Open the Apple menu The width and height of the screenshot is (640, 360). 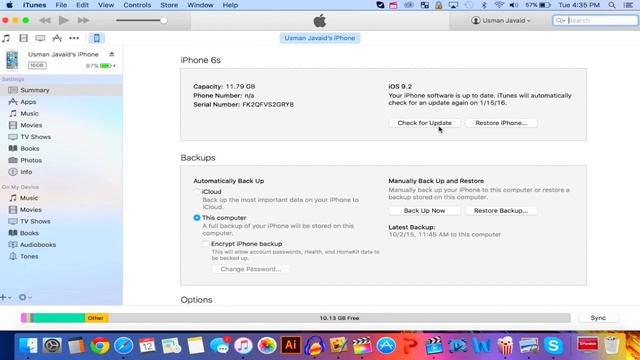[x=9, y=5]
